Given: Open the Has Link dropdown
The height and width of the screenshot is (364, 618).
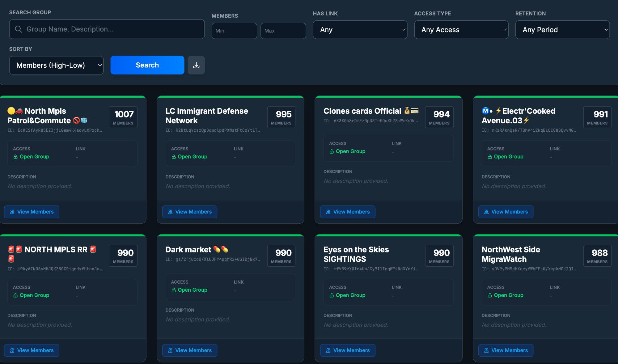Looking at the screenshot, I should 360,30.
